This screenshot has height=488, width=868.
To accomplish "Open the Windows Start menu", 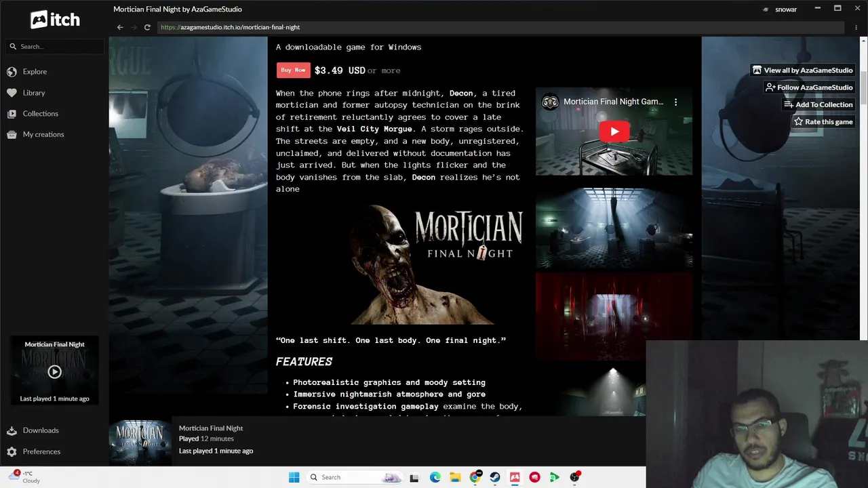I will (x=294, y=477).
